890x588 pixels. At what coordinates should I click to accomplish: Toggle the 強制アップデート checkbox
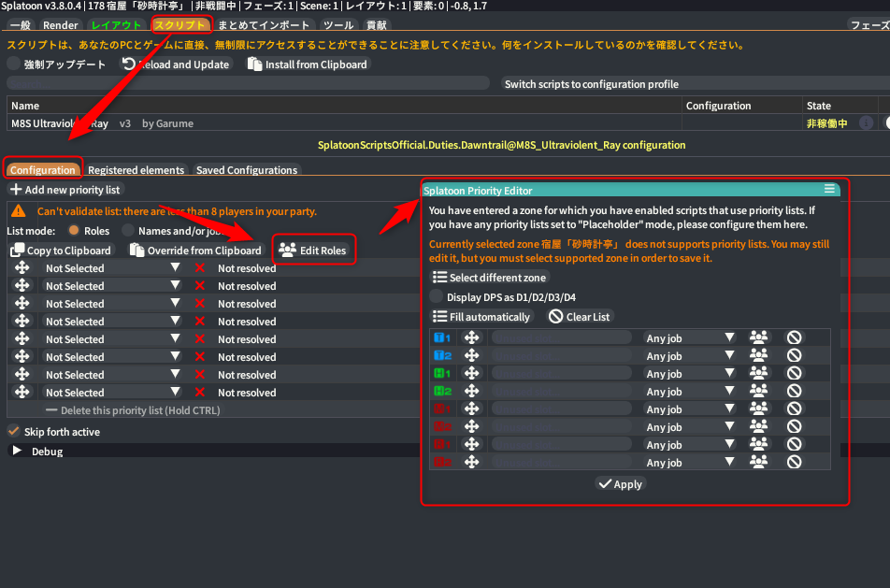point(14,64)
